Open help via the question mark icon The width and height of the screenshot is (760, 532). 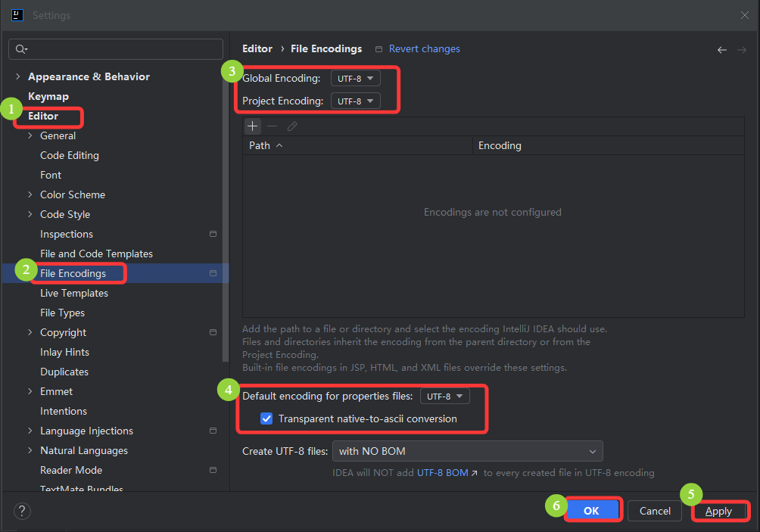22,511
